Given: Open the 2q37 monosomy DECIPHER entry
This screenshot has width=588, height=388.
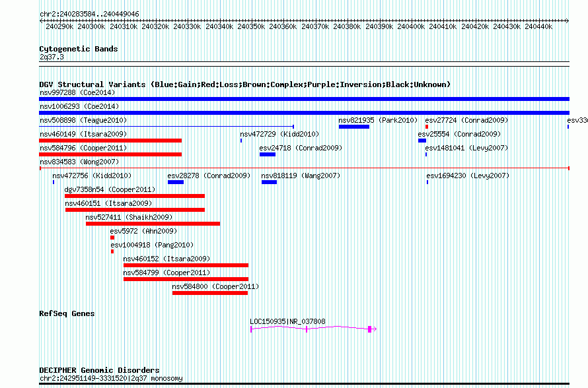Looking at the screenshot, I should [112, 378].
